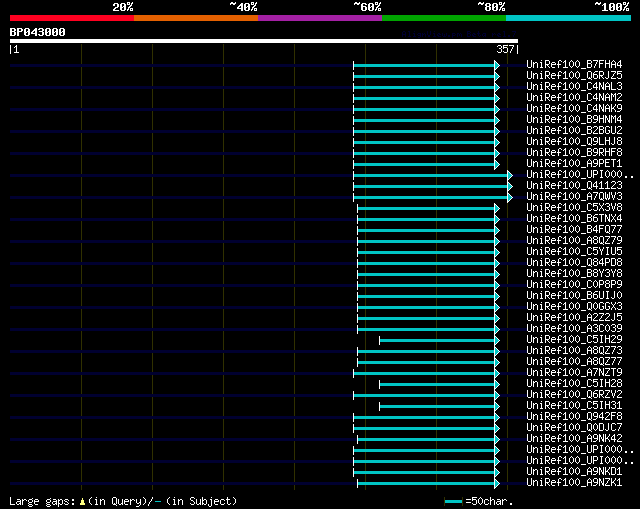Screen dimensions: 640x509
Task: Open UniRef100_A3C039 hit details
Action: 574,329
